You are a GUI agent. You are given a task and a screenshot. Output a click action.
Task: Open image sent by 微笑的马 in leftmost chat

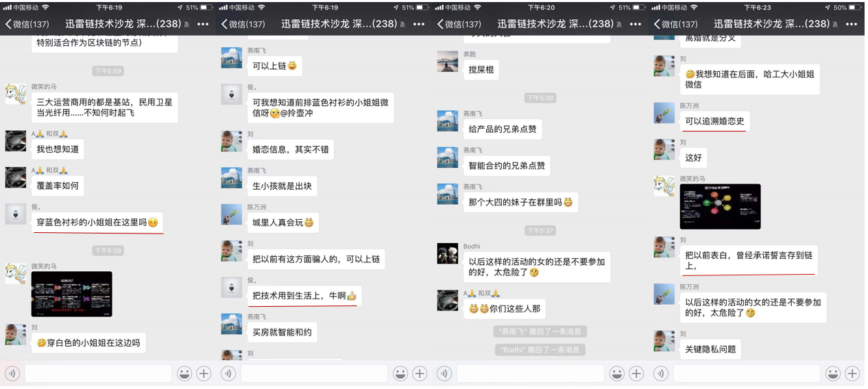pyautogui.click(x=71, y=294)
